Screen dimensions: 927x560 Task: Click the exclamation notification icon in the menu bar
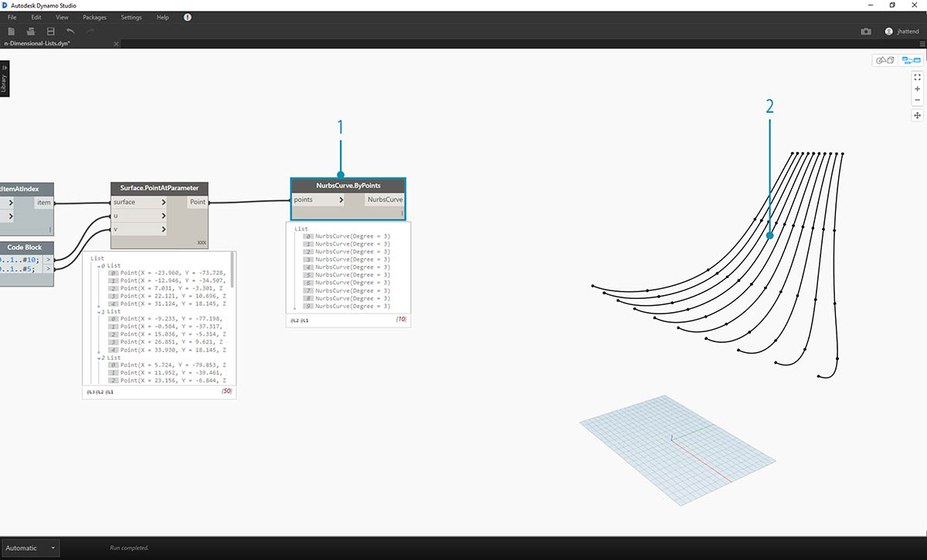(188, 17)
